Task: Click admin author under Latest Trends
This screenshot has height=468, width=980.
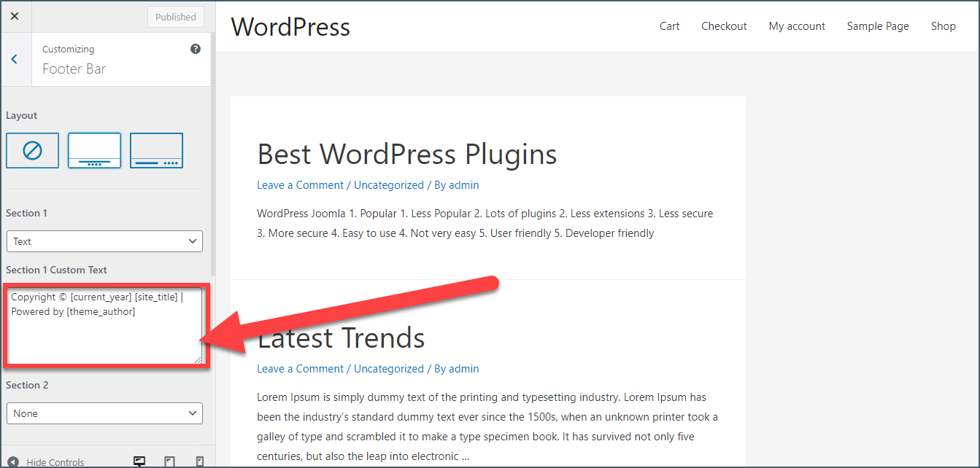Action: click(x=464, y=369)
